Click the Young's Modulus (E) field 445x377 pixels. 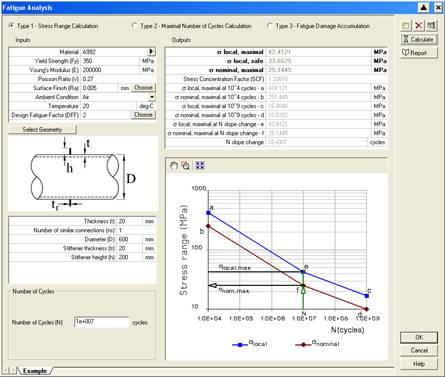point(109,70)
